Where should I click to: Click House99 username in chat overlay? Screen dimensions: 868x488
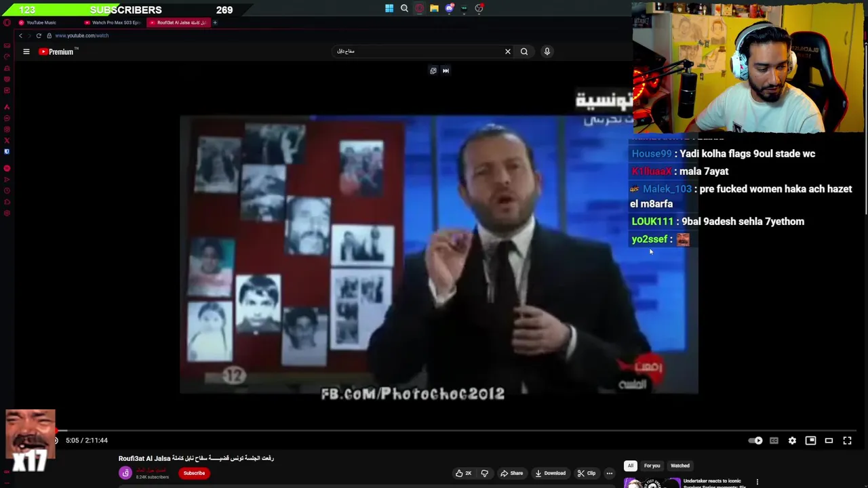[652, 154]
